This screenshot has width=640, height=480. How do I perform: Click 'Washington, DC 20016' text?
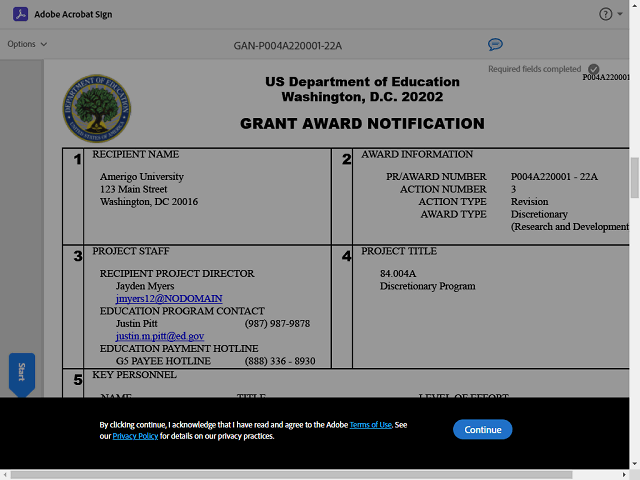pyautogui.click(x=149, y=202)
